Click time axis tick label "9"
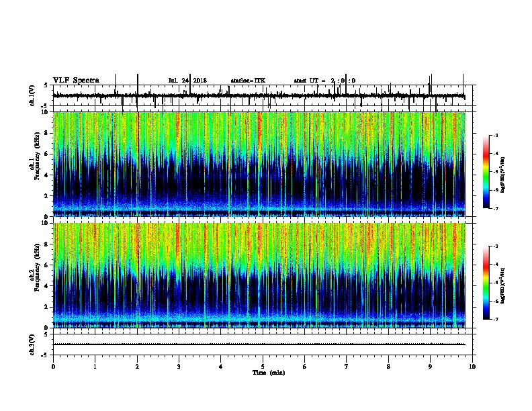This screenshot has width=532, height=411. (x=430, y=367)
